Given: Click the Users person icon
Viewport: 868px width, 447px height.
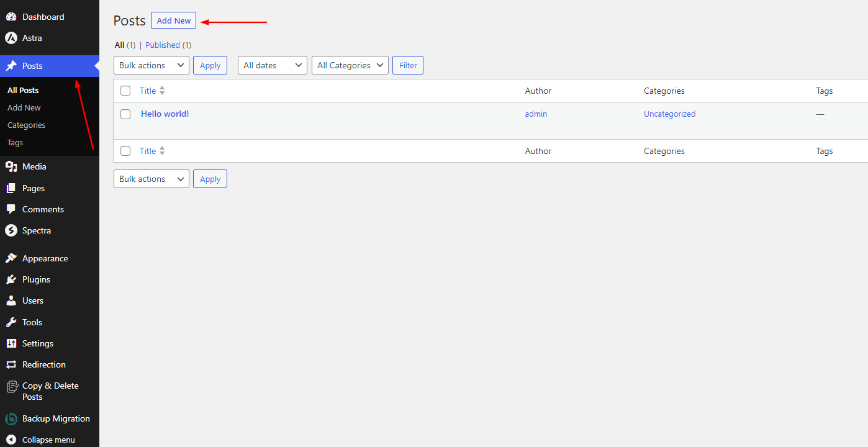Looking at the screenshot, I should 11,300.
